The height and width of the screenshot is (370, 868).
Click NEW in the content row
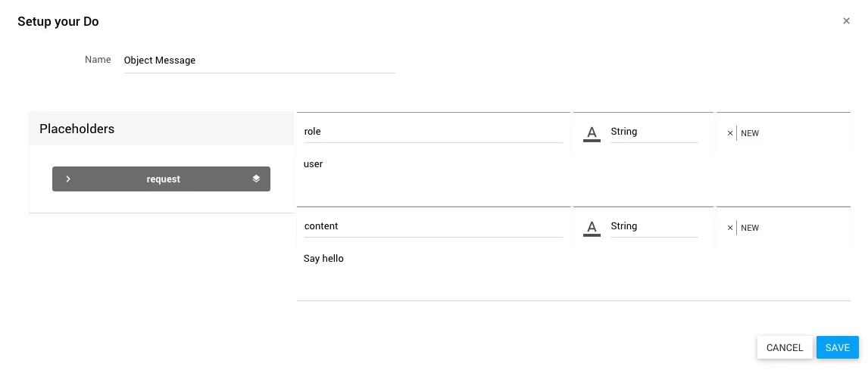click(750, 228)
